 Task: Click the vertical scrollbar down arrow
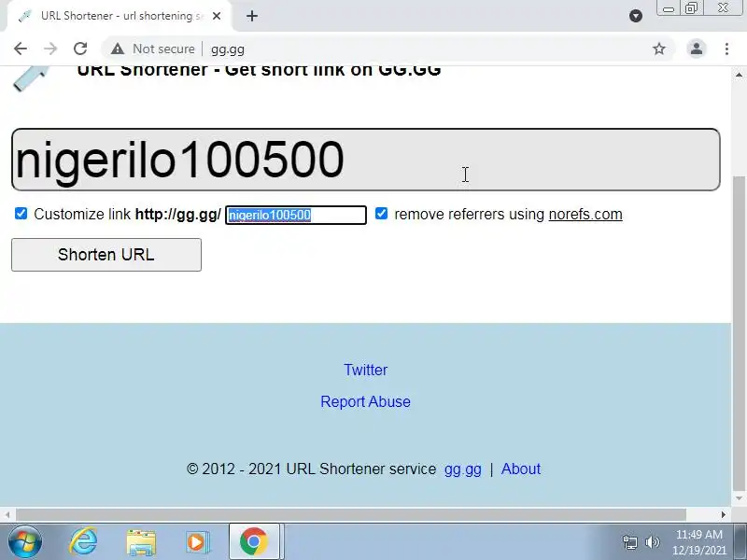point(739,498)
